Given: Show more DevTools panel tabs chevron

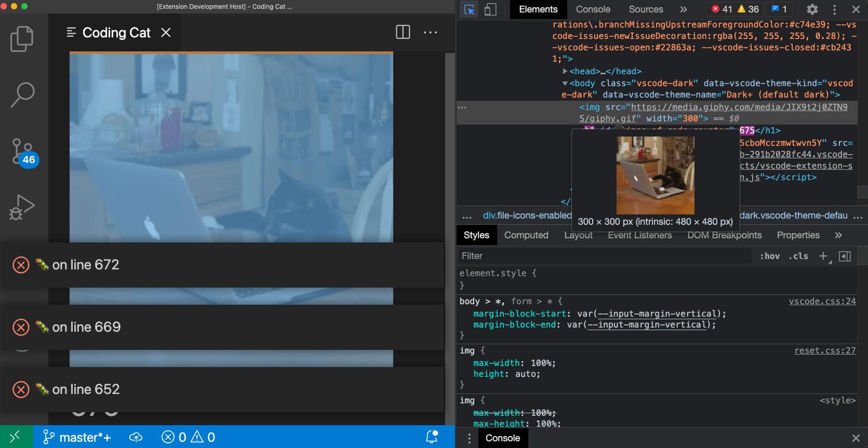Looking at the screenshot, I should pyautogui.click(x=684, y=9).
